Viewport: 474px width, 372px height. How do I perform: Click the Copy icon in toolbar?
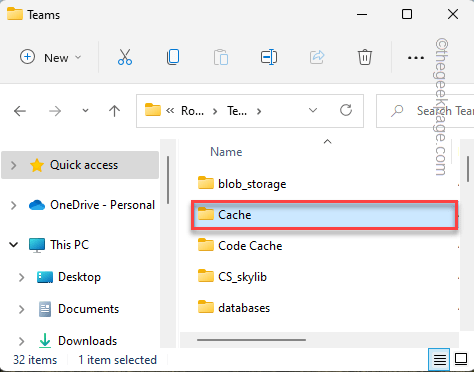tap(173, 57)
